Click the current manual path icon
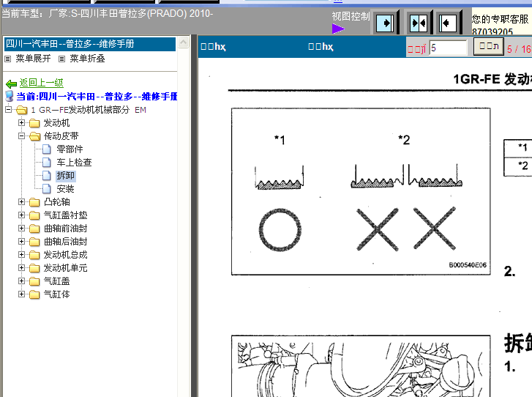The width and height of the screenshot is (532, 397). click(10, 96)
